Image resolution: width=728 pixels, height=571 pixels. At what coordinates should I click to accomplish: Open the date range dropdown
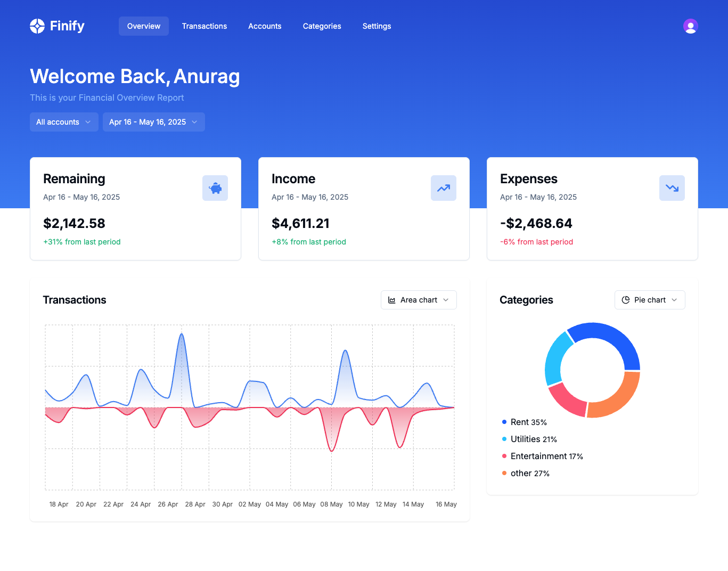(153, 122)
